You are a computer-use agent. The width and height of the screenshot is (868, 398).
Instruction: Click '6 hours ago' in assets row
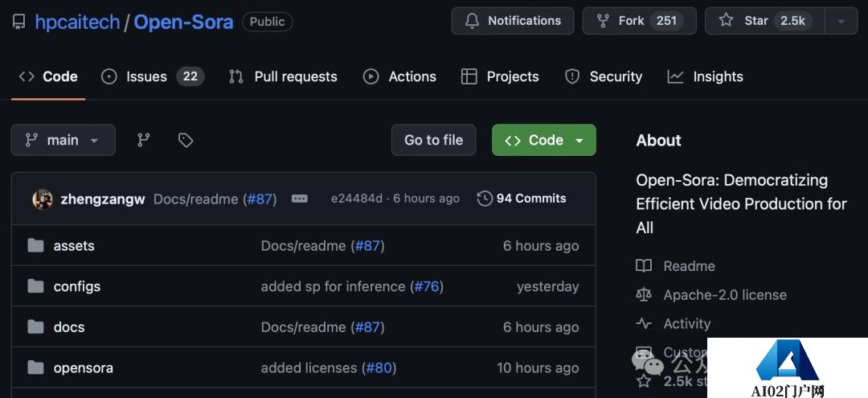point(541,246)
